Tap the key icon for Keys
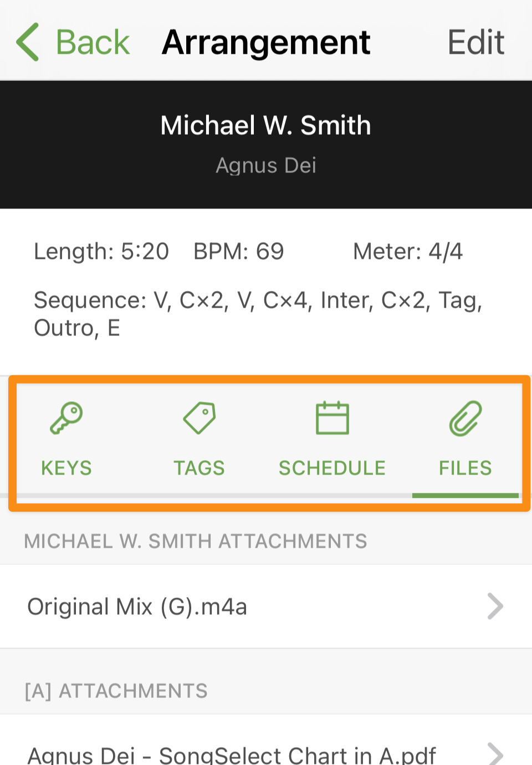 pos(66,419)
